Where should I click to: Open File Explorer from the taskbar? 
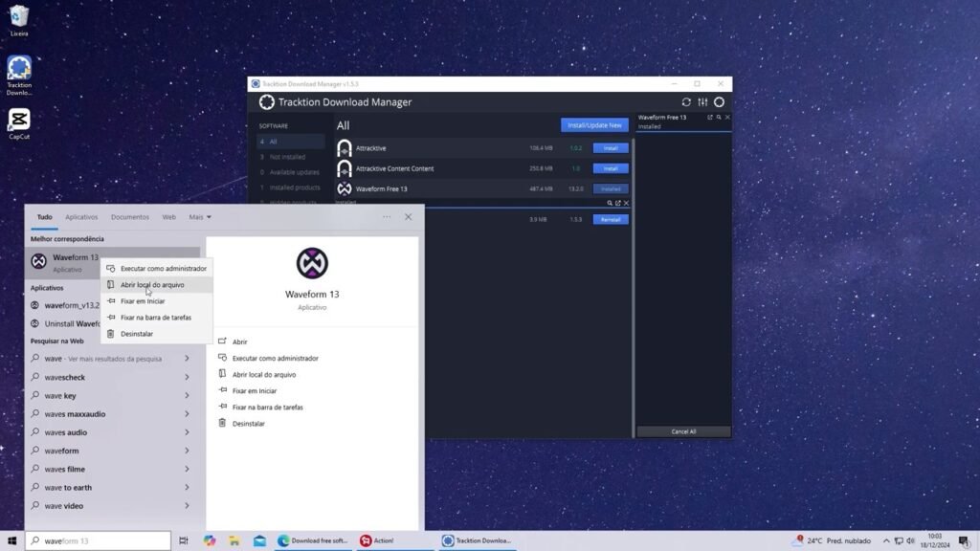click(234, 540)
